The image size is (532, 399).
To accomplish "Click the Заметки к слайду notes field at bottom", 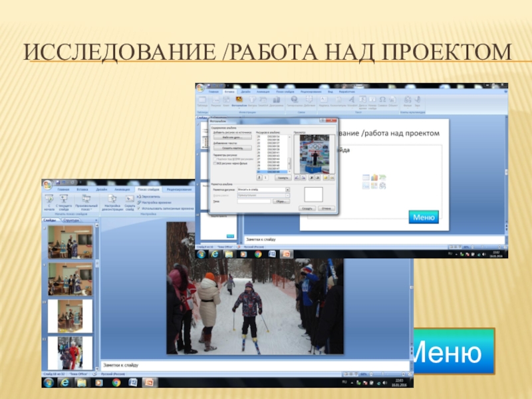I will (x=253, y=365).
